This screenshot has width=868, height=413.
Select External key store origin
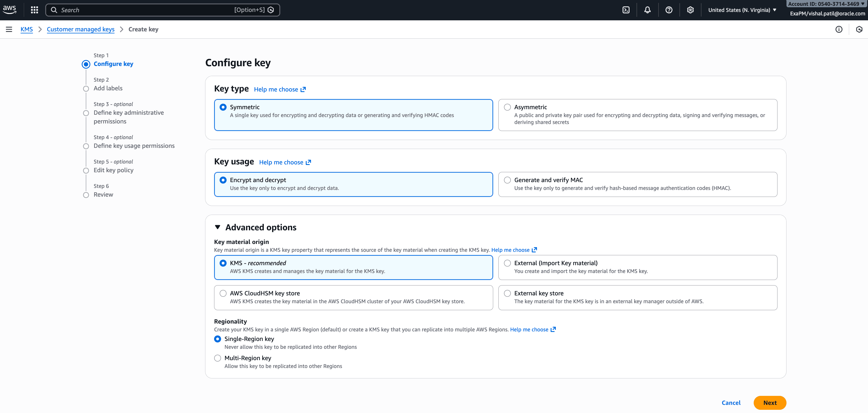(638, 298)
